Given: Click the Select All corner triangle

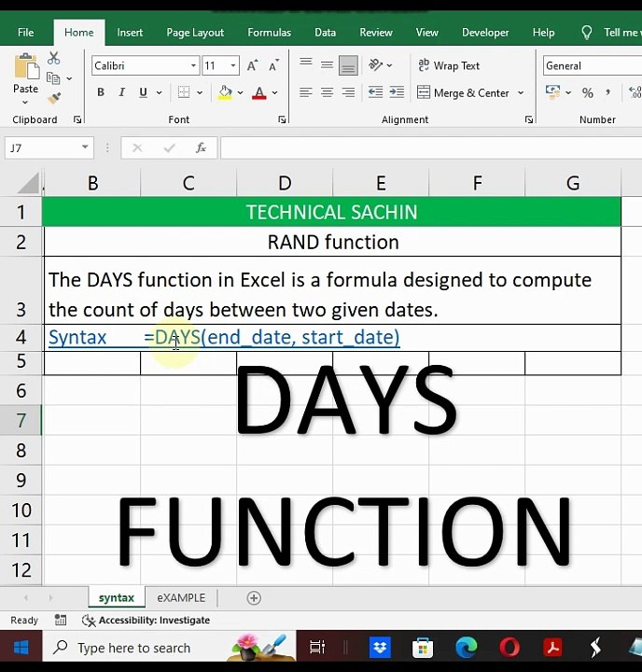Looking at the screenshot, I should (29, 184).
